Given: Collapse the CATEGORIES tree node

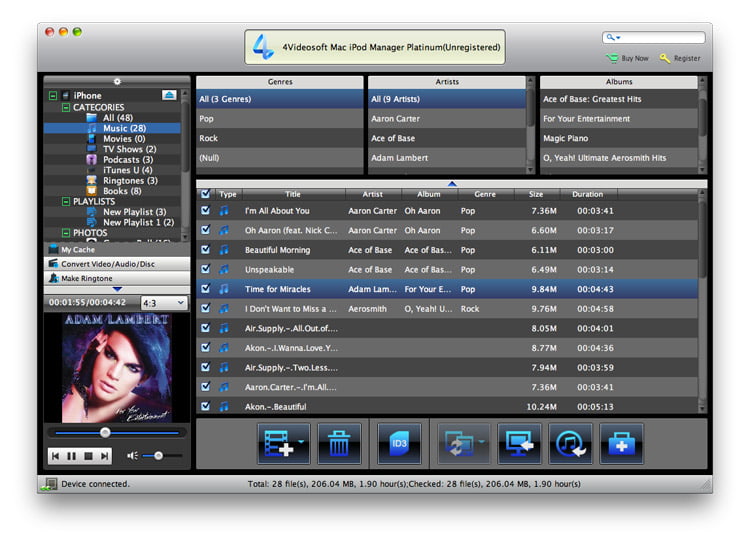Looking at the screenshot, I should pos(66,107).
